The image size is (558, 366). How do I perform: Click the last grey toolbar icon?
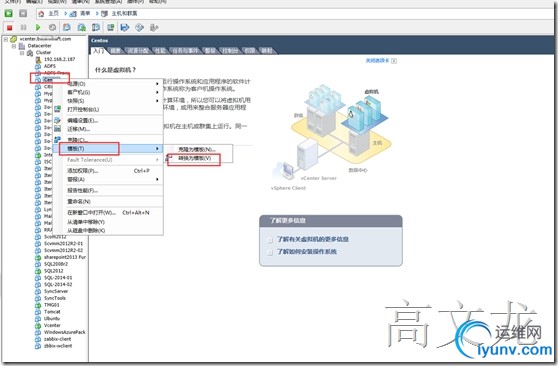click(154, 27)
